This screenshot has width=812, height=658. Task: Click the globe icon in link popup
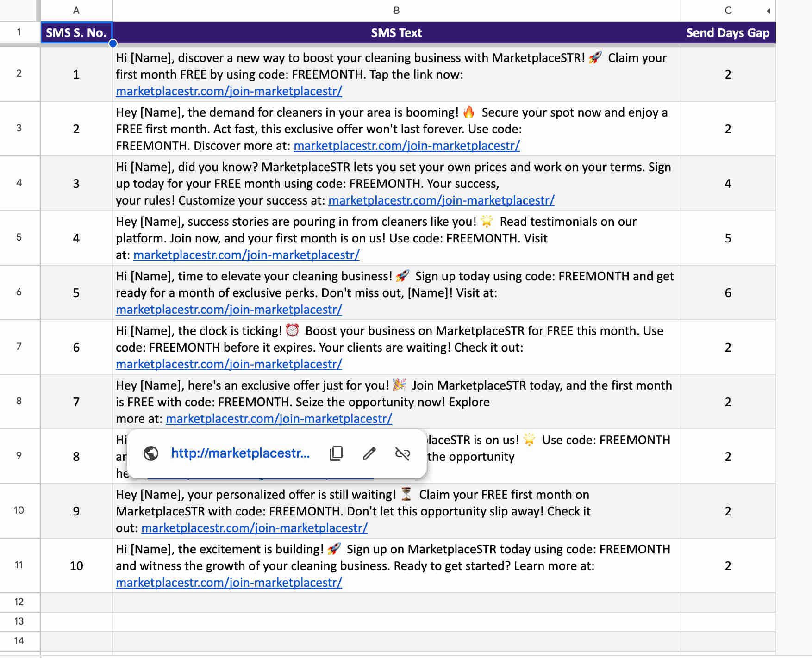(x=151, y=453)
